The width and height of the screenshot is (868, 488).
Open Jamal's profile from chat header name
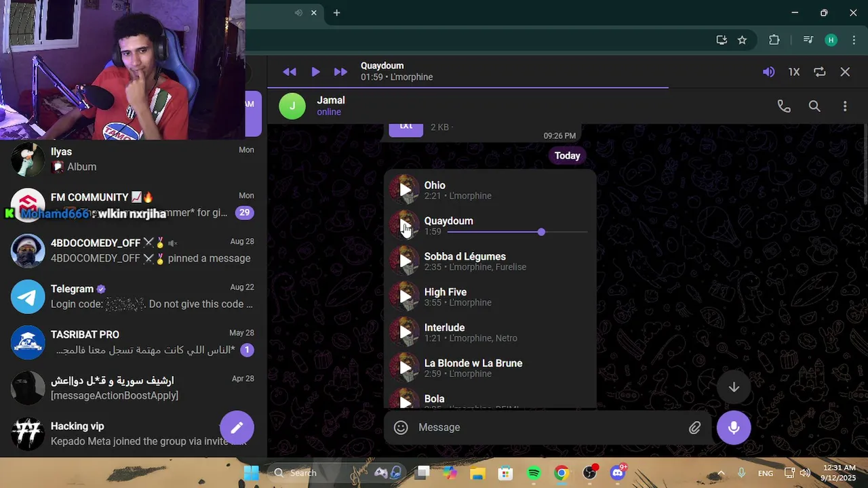(331, 100)
